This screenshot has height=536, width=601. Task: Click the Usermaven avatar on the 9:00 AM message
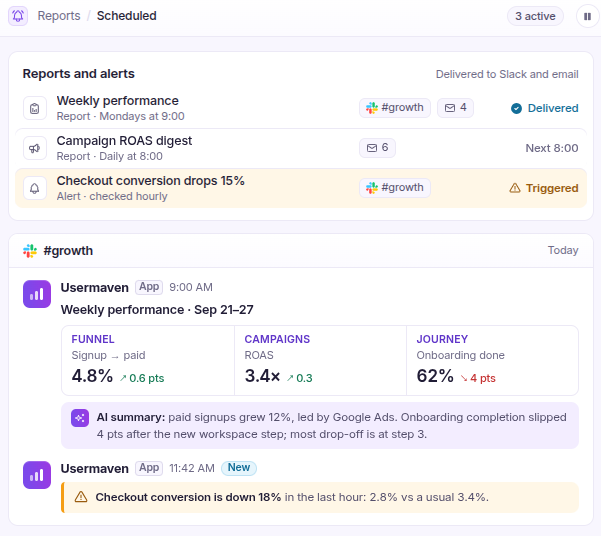pyautogui.click(x=37, y=294)
